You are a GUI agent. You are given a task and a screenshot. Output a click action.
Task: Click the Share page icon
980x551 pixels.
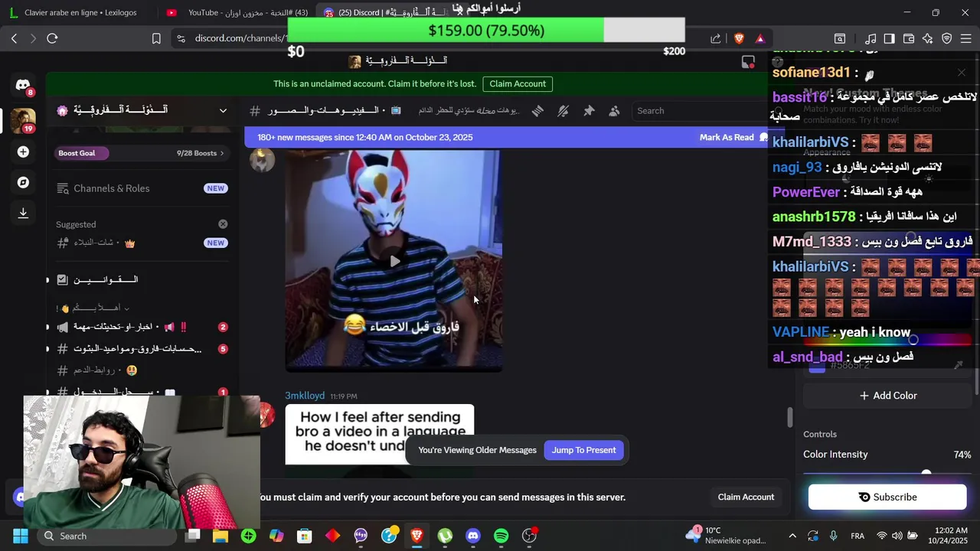(x=715, y=38)
